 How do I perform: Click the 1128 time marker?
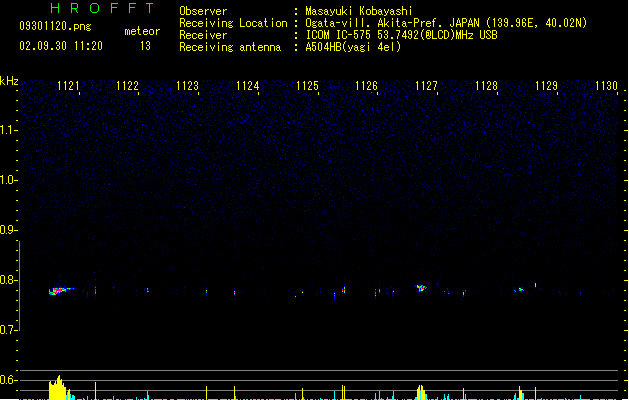click(486, 86)
